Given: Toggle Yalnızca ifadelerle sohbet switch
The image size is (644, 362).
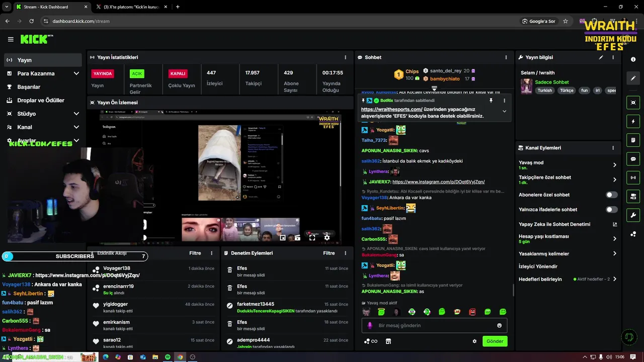Looking at the screenshot, I should point(611,209).
